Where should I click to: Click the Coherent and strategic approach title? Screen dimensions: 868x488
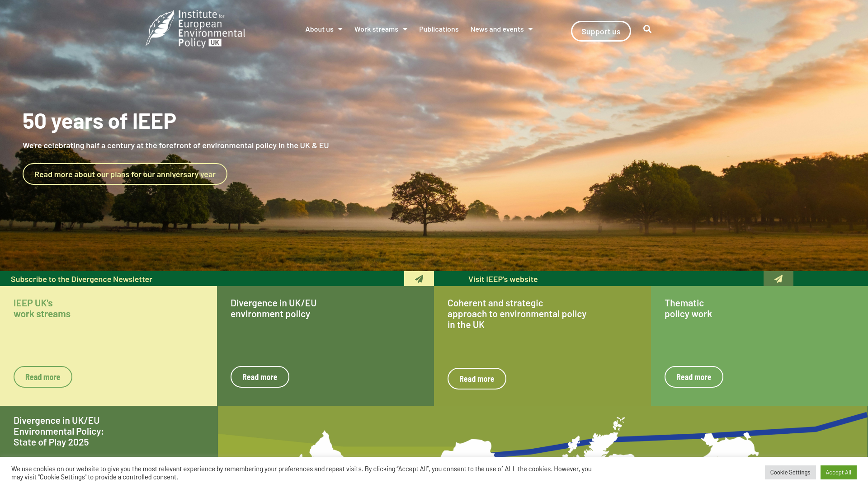click(x=517, y=314)
